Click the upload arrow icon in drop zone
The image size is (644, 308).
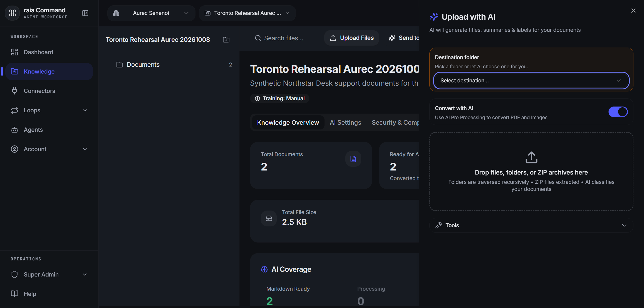[x=531, y=157]
